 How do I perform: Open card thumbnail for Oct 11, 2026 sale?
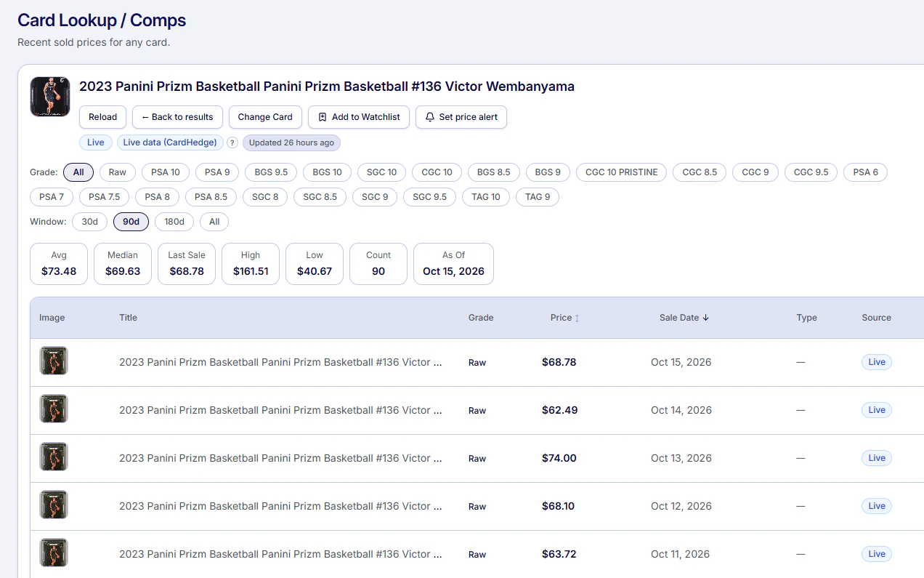[53, 553]
